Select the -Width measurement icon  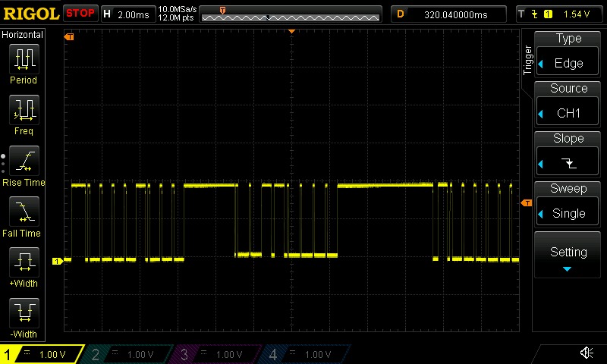point(23,317)
